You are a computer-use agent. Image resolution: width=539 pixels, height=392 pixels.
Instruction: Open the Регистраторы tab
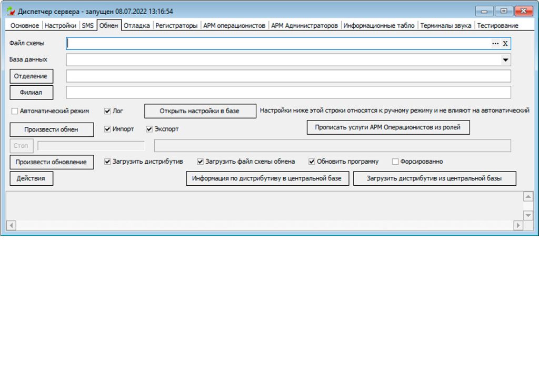176,25
